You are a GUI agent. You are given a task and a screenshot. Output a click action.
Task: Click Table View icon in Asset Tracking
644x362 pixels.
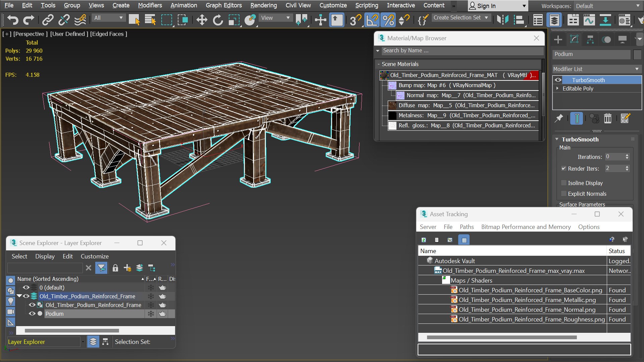coord(464,240)
